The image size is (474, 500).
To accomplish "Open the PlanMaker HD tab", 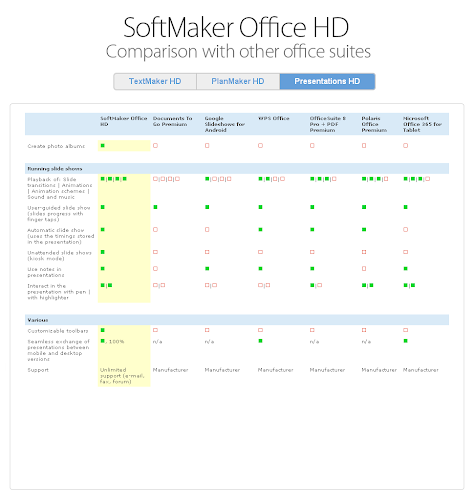I will point(238,81).
